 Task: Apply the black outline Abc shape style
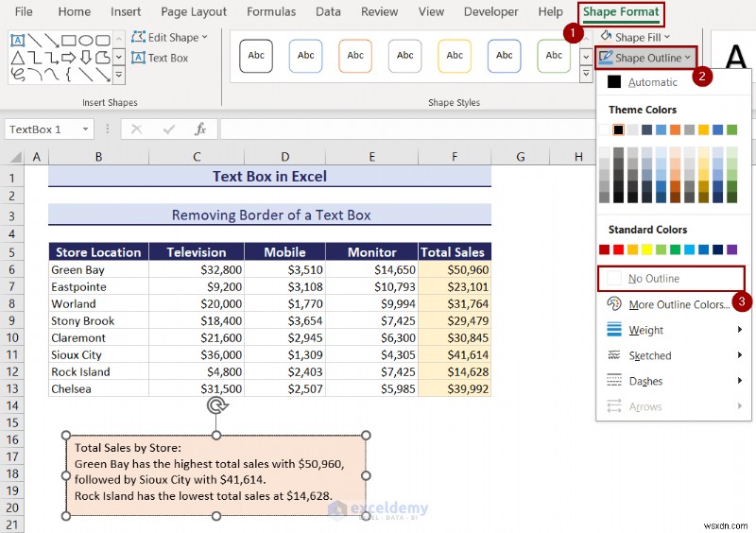[x=256, y=56]
